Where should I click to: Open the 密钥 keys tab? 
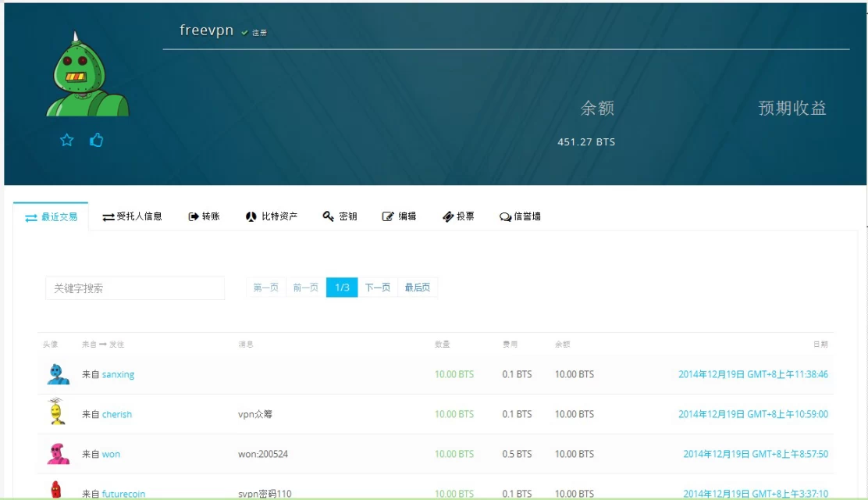tap(340, 216)
